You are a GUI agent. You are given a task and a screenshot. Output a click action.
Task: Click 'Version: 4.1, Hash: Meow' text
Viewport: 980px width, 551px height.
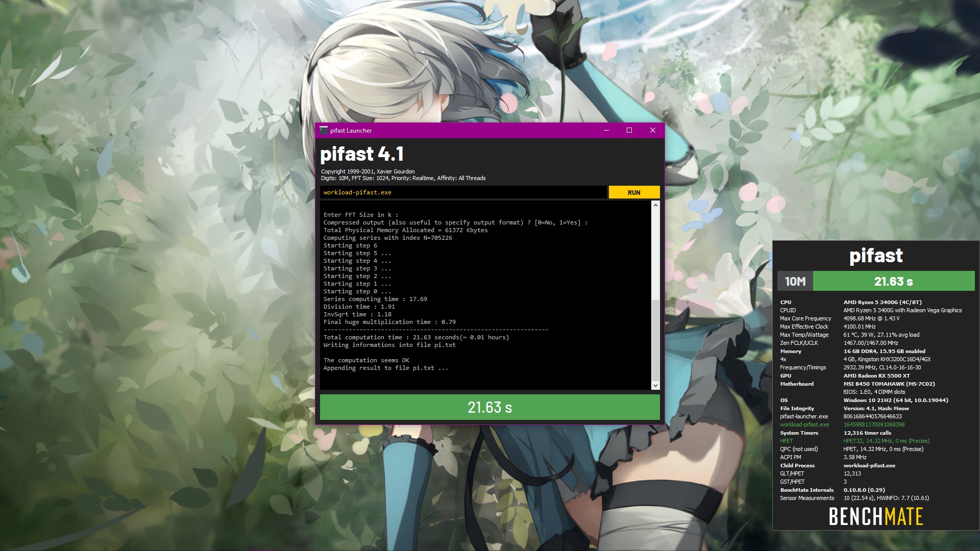click(x=876, y=408)
